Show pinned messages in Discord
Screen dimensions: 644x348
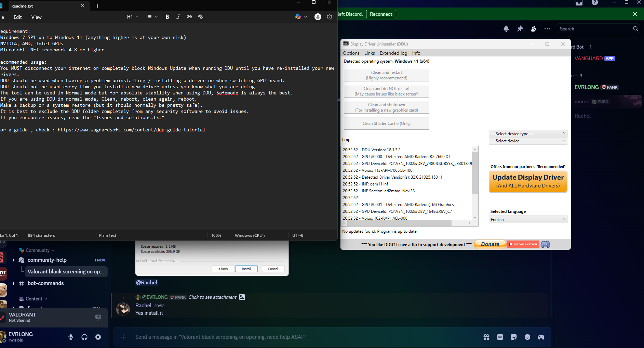pyautogui.click(x=520, y=29)
